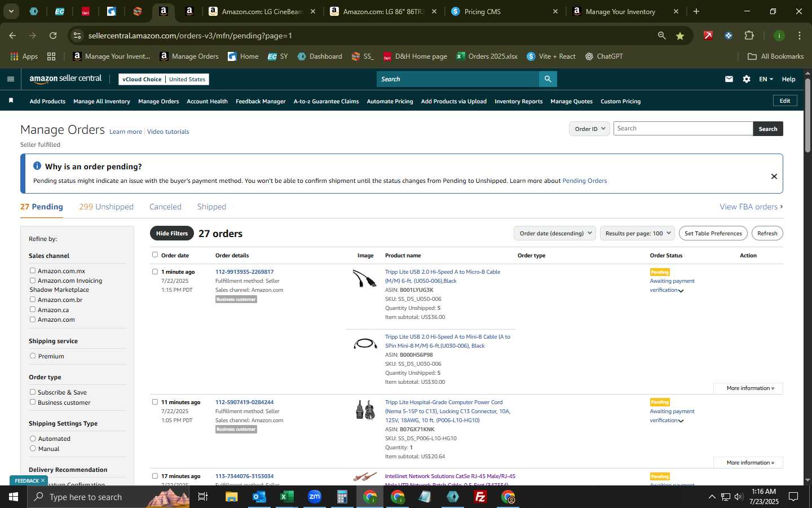Open the Seller Central messages envelope icon
This screenshot has height=508, width=812.
tap(729, 79)
